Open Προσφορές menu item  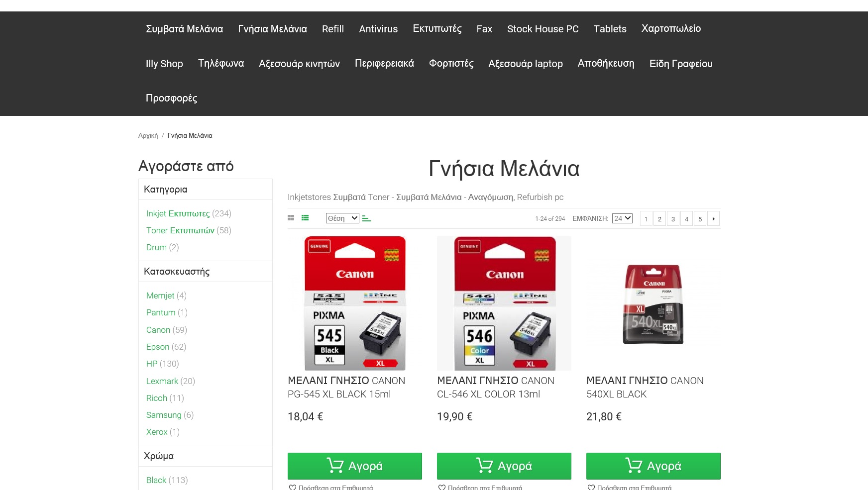click(x=171, y=98)
